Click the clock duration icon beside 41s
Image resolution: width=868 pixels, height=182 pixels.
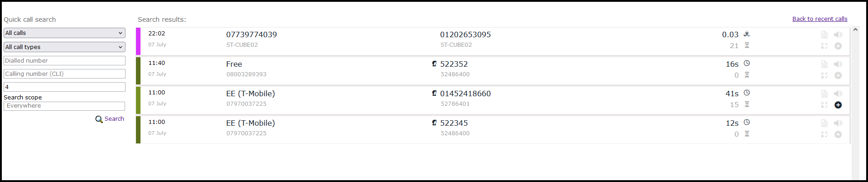click(747, 93)
